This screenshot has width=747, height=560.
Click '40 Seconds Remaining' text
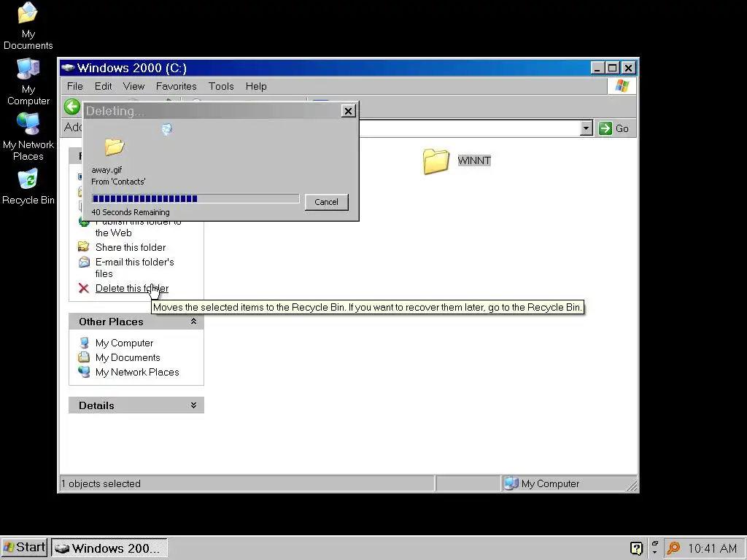point(131,212)
